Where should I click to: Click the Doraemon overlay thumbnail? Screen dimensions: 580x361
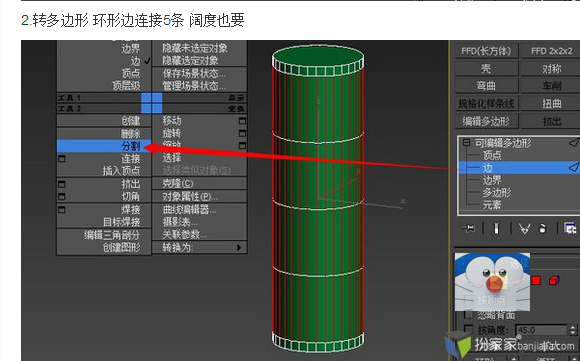492,282
